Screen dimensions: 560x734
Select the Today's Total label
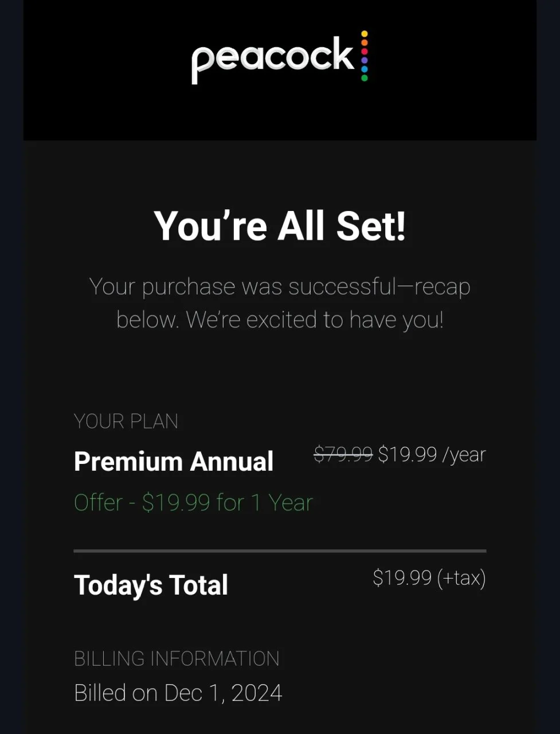151,585
